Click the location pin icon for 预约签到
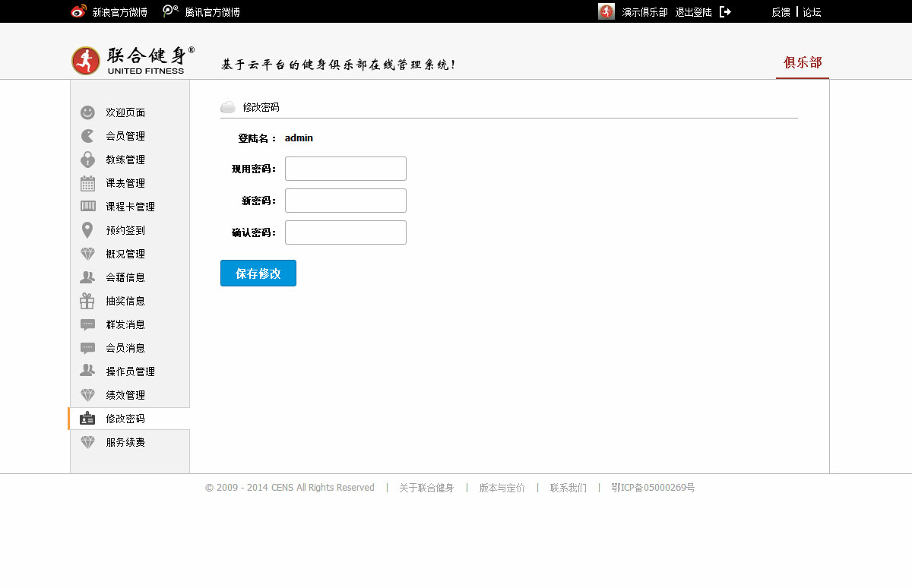The image size is (912, 588). click(x=87, y=230)
